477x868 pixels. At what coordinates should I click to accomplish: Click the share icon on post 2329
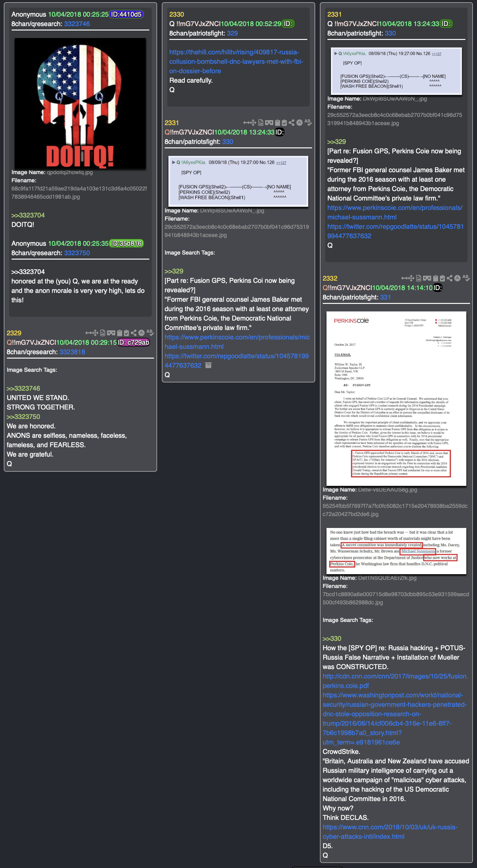tap(134, 333)
